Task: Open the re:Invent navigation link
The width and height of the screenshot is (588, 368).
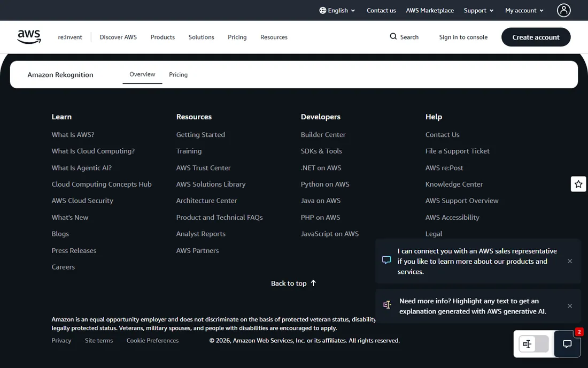Action: point(69,37)
